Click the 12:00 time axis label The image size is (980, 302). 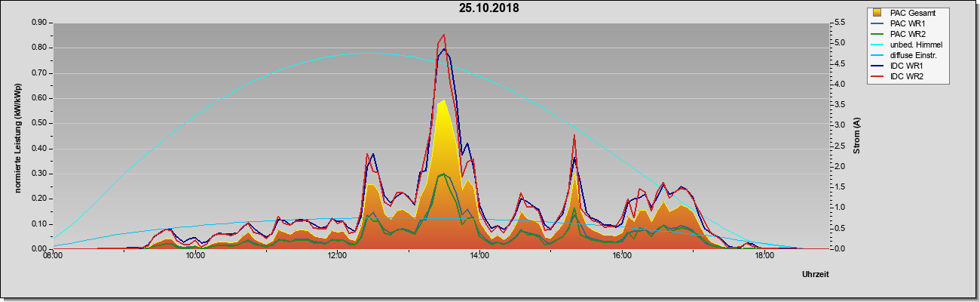[338, 257]
